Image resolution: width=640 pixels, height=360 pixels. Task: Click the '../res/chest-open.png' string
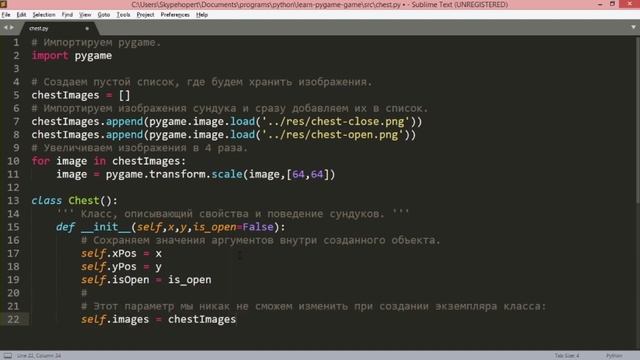[332, 135]
